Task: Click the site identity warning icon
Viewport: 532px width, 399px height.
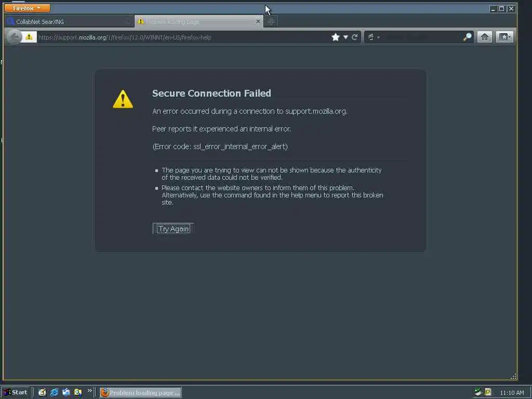Action: pyautogui.click(x=29, y=37)
